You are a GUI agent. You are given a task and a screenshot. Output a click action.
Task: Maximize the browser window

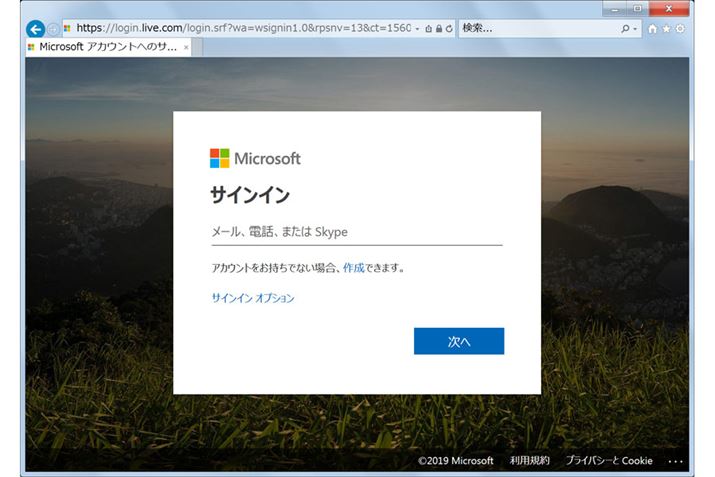click(637, 9)
